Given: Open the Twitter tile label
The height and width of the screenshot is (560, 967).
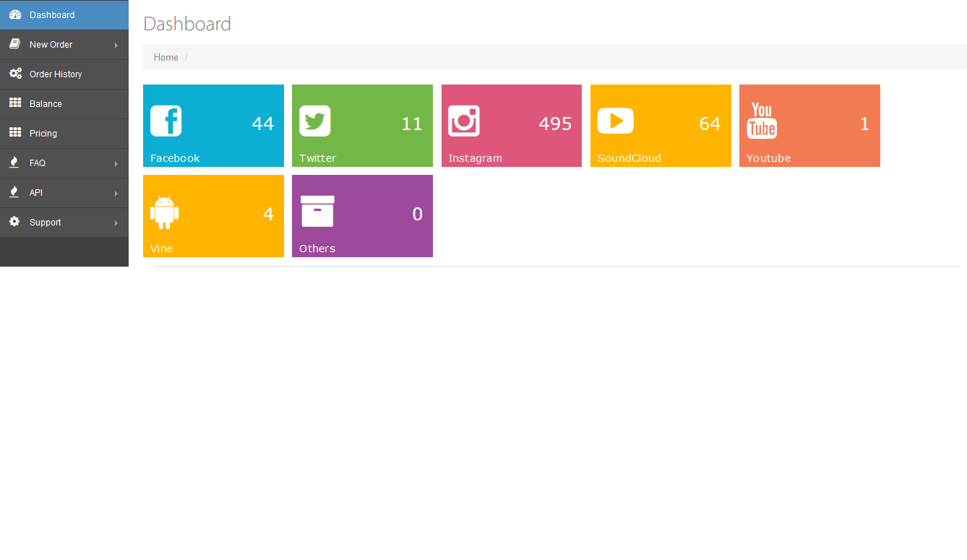Looking at the screenshot, I should 318,158.
